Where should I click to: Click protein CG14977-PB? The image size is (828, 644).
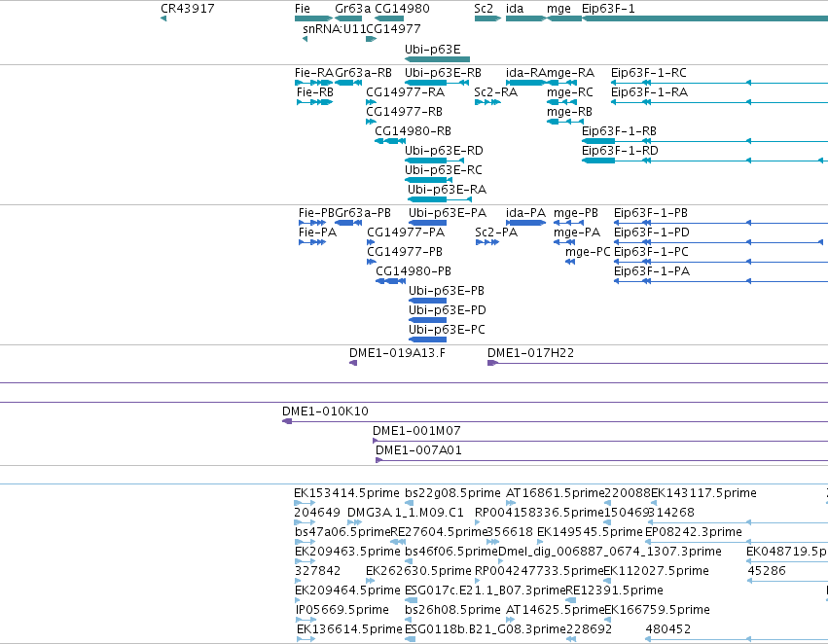405,252
